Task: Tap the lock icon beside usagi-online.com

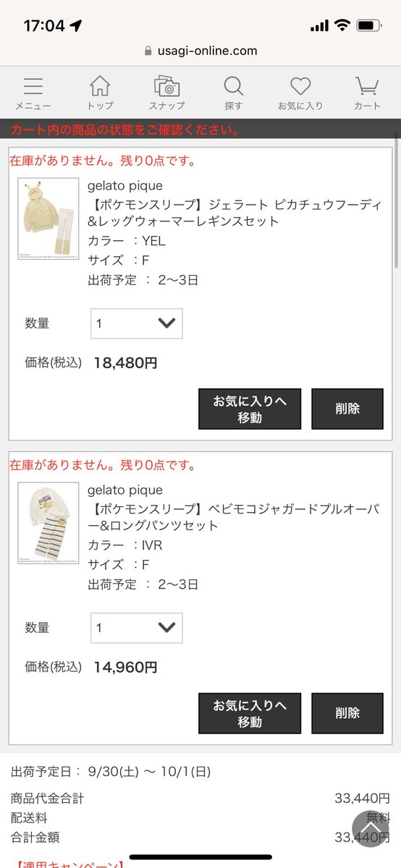Action: click(148, 51)
